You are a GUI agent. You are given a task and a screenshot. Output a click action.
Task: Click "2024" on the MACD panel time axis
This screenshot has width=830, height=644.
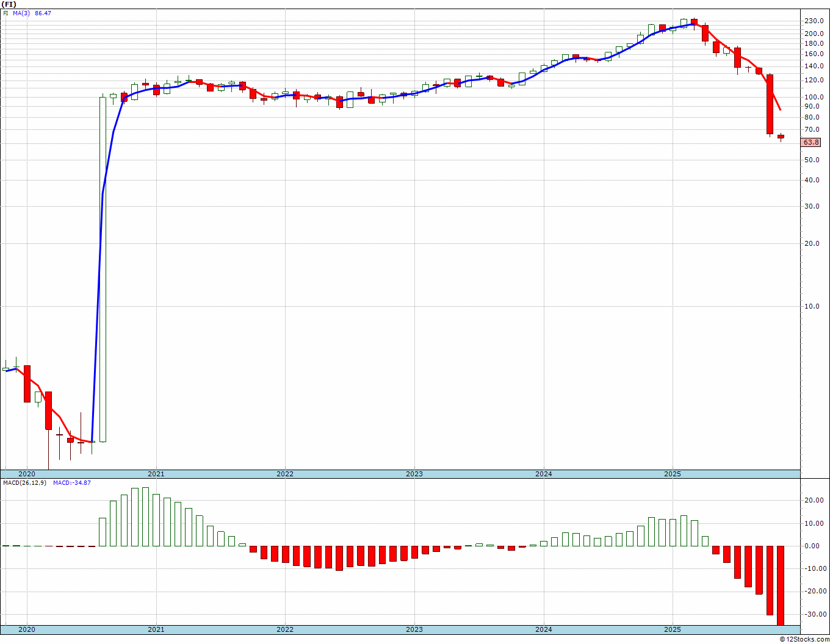544,629
